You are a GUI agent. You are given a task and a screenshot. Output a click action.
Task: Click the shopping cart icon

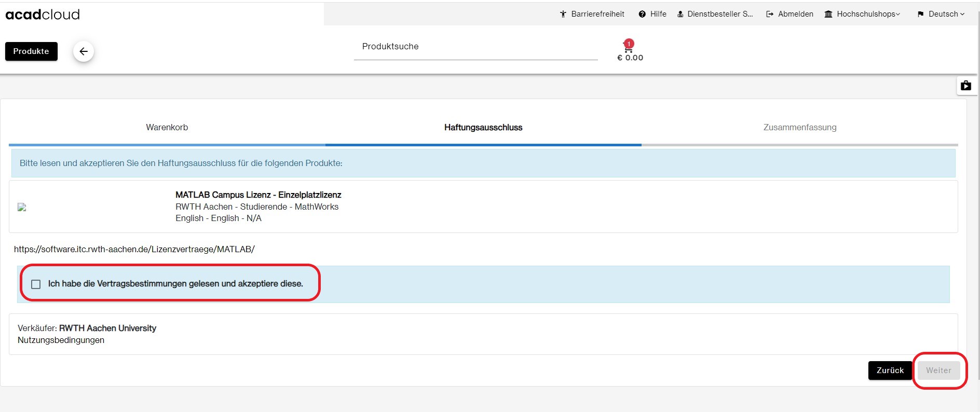[x=629, y=48]
